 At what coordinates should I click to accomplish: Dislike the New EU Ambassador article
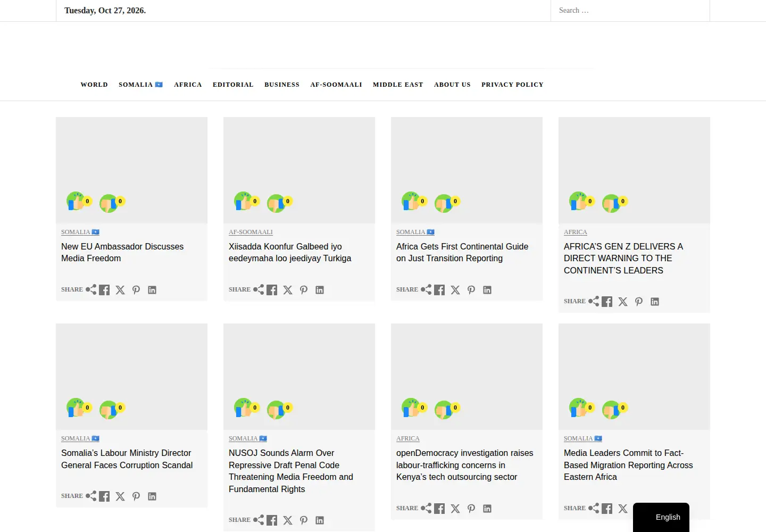pyautogui.click(x=109, y=203)
